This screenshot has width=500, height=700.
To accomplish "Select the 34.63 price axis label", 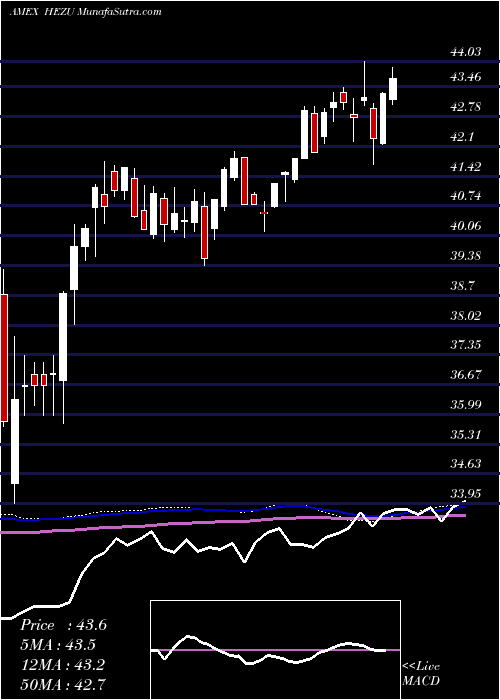I will [x=466, y=464].
